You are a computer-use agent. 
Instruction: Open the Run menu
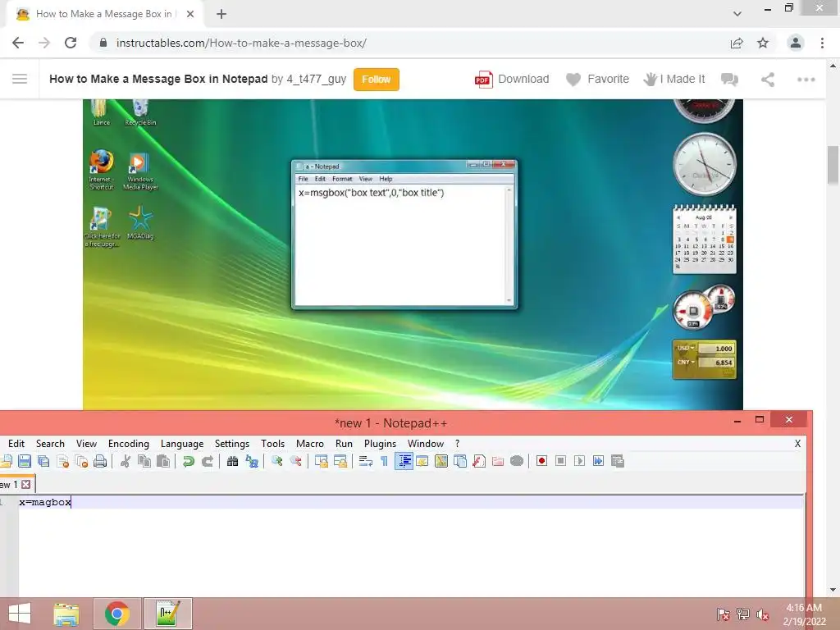pyautogui.click(x=344, y=444)
